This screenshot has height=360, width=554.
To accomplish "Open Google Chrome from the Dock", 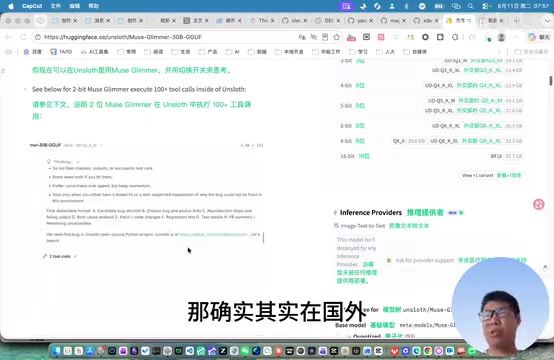I will 428,351.
